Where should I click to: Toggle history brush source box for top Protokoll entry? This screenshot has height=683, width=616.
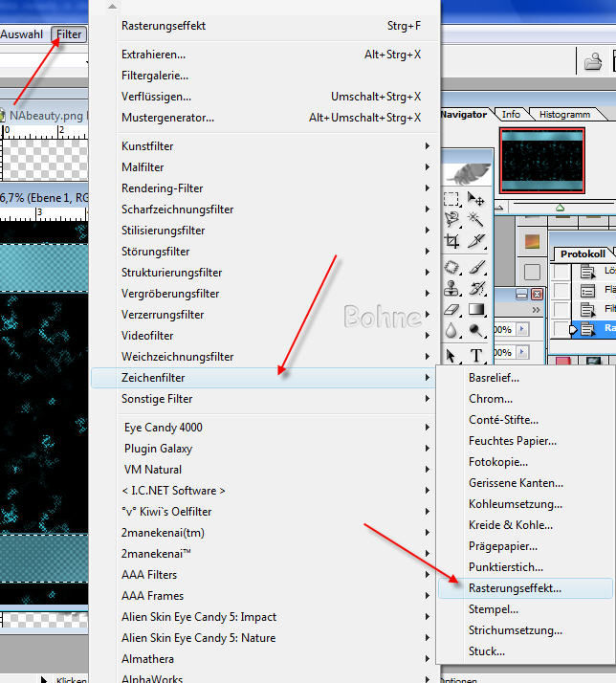pos(561,272)
